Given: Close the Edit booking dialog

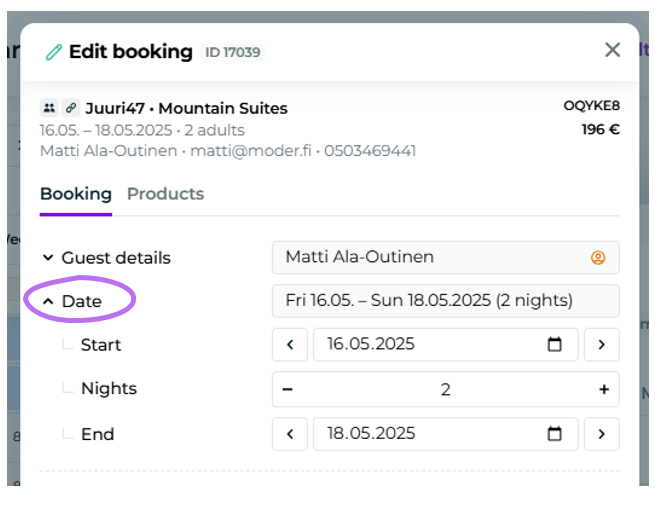Looking at the screenshot, I should (613, 50).
